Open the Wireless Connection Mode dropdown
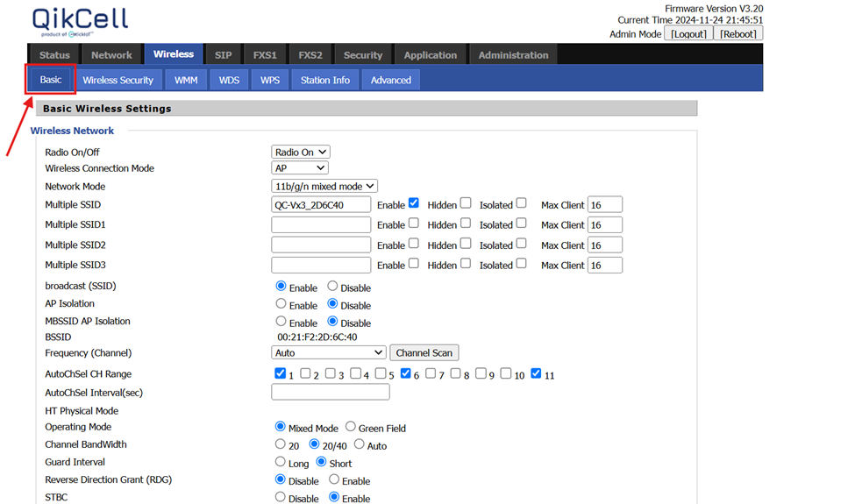 tap(300, 167)
